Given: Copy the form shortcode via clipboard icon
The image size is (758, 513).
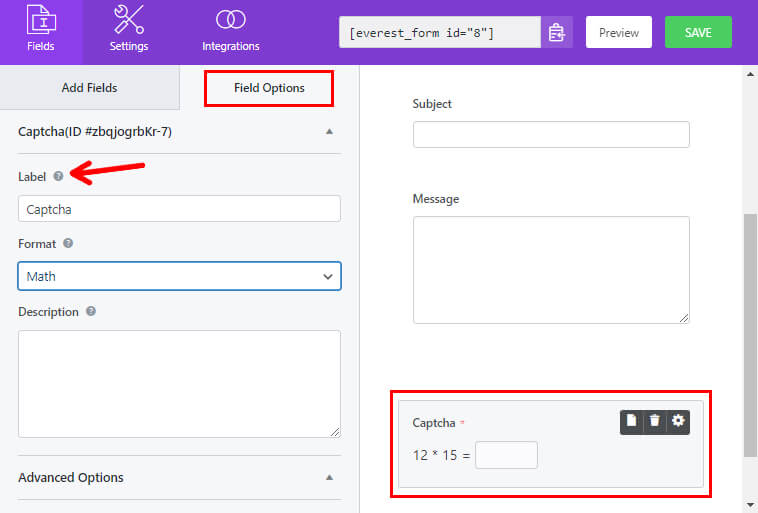Looking at the screenshot, I should 556,32.
